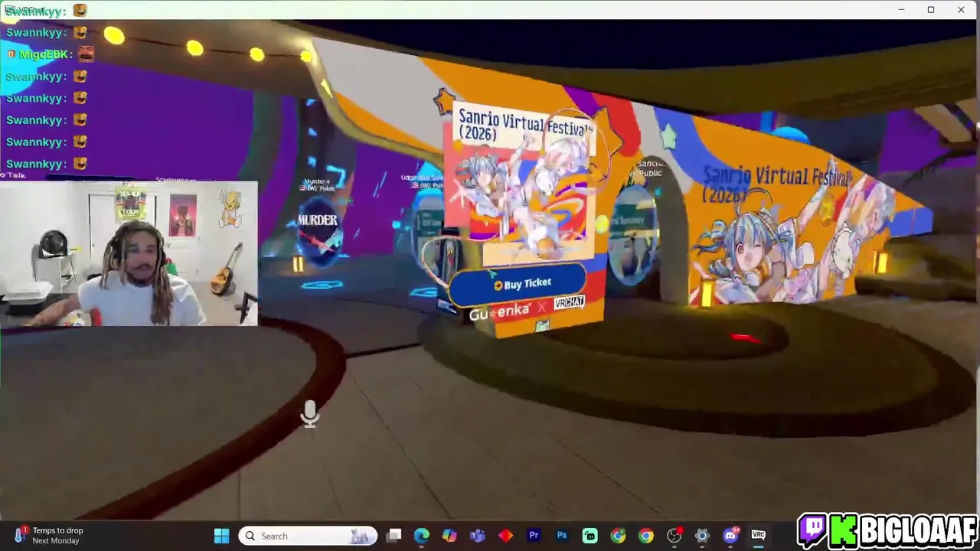Open Adobe Premiere Pro from the taskbar
The width and height of the screenshot is (980, 551).
[534, 536]
